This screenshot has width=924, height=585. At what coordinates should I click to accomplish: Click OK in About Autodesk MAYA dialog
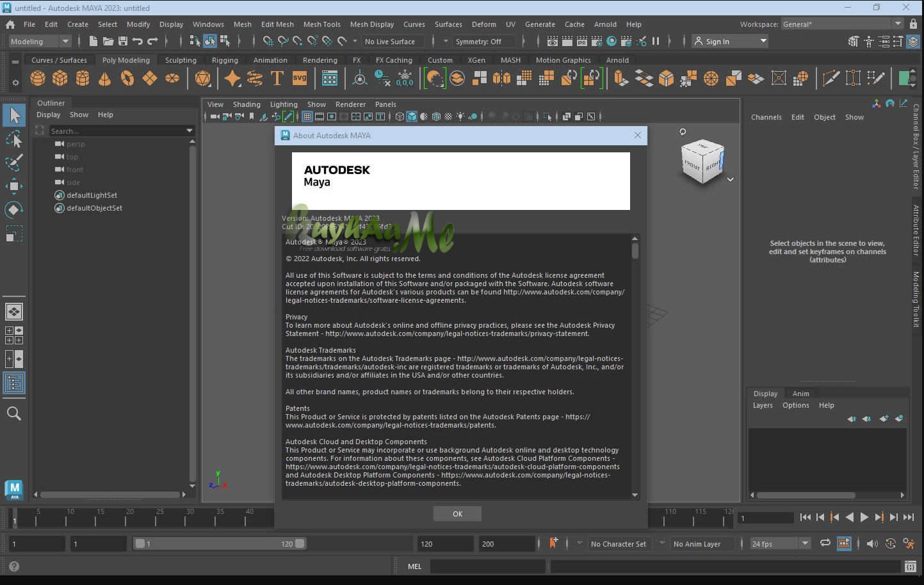point(457,513)
